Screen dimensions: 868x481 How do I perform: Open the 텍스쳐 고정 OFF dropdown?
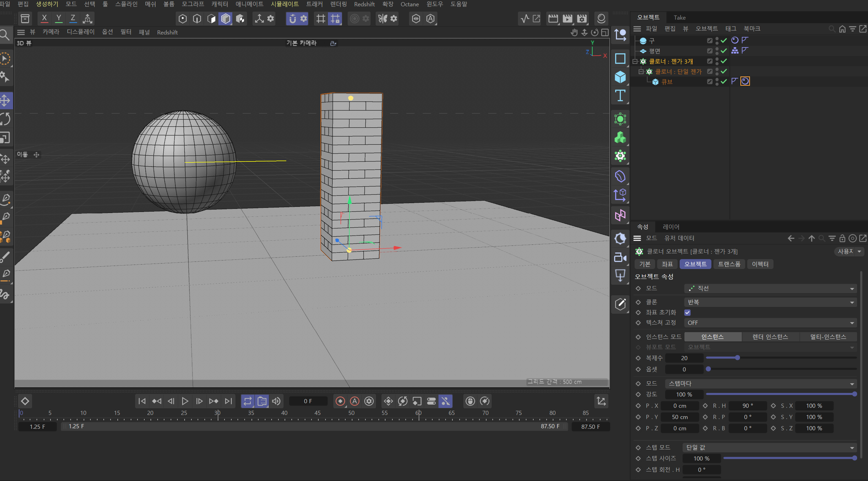770,323
